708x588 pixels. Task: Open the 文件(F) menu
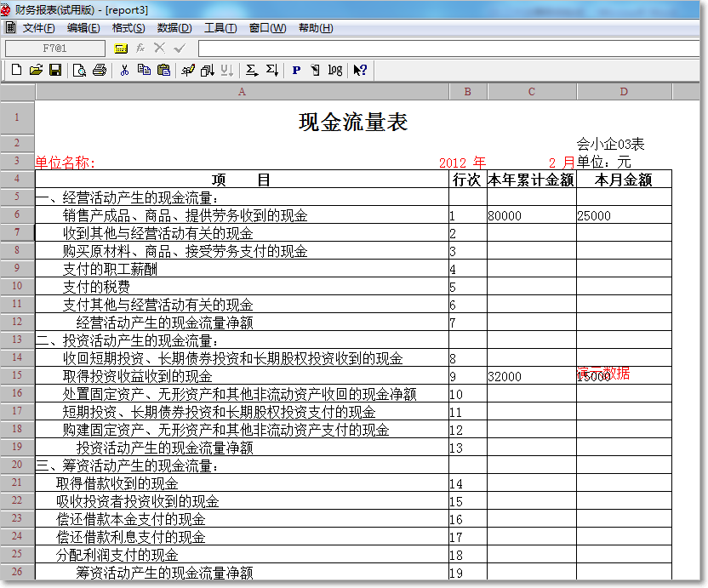click(38, 28)
